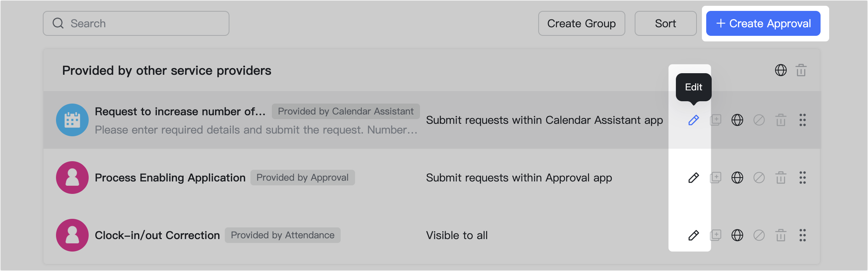868x271 pixels.
Task: Click the Create Approval button
Action: pos(763,23)
